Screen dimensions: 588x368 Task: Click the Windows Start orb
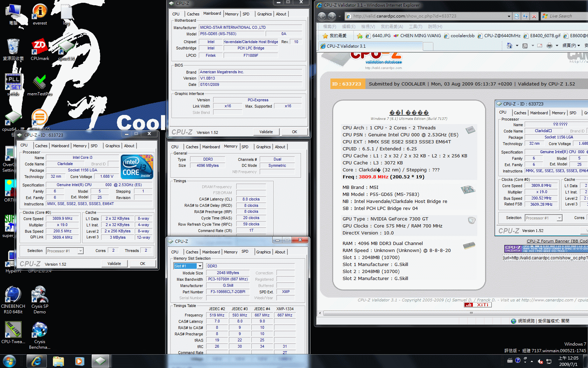coord(9,361)
